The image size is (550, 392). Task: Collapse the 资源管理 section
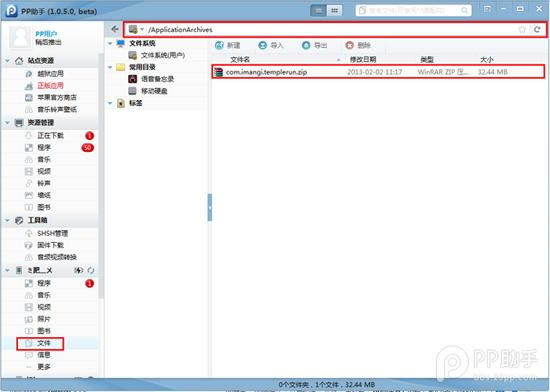(x=8, y=122)
